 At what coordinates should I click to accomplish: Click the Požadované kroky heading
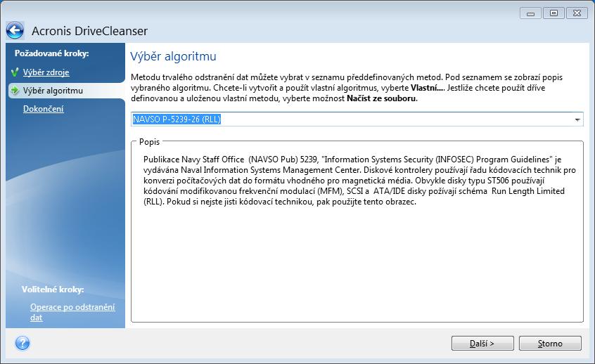coord(51,53)
